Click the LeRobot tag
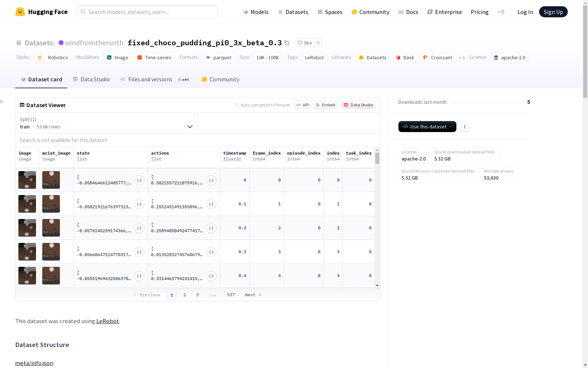Screen dimensions: 588x368 pos(314,57)
